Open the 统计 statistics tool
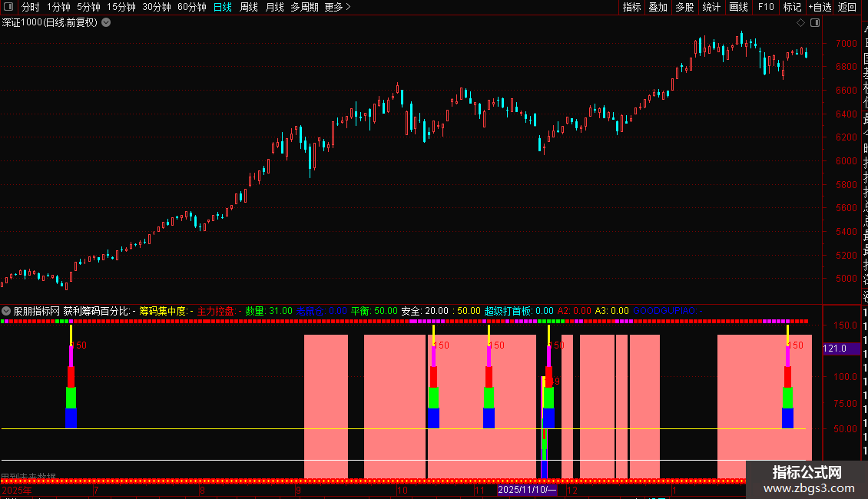 coord(711,7)
